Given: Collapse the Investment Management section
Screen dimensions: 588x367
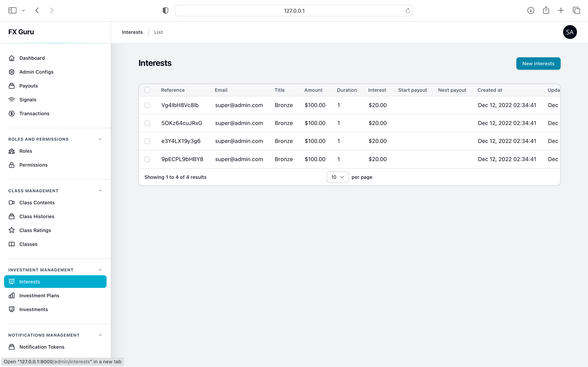Looking at the screenshot, I should click(x=100, y=270).
